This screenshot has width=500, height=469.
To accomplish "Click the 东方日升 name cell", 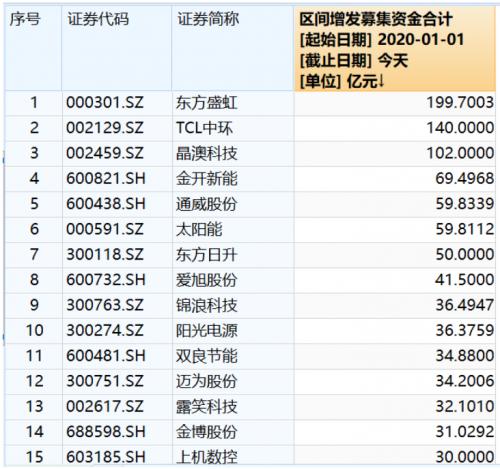I will click(207, 255).
